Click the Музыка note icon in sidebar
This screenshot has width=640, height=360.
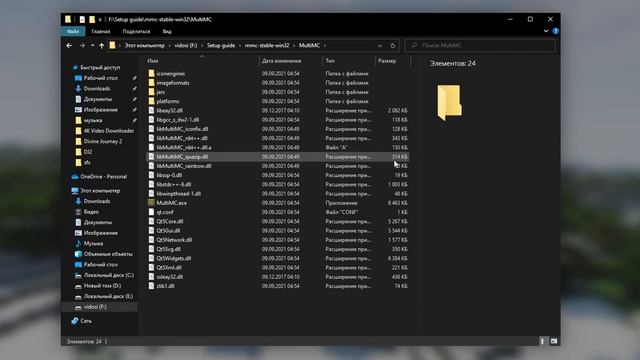click(78, 243)
